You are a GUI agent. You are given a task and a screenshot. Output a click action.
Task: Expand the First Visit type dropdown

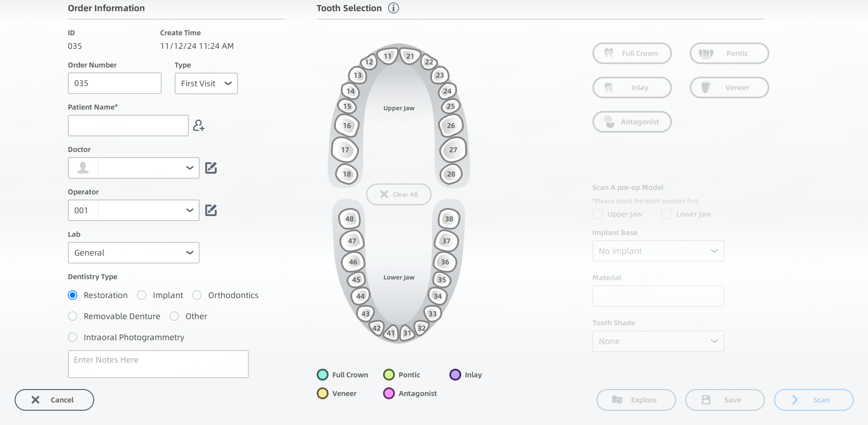tap(206, 83)
